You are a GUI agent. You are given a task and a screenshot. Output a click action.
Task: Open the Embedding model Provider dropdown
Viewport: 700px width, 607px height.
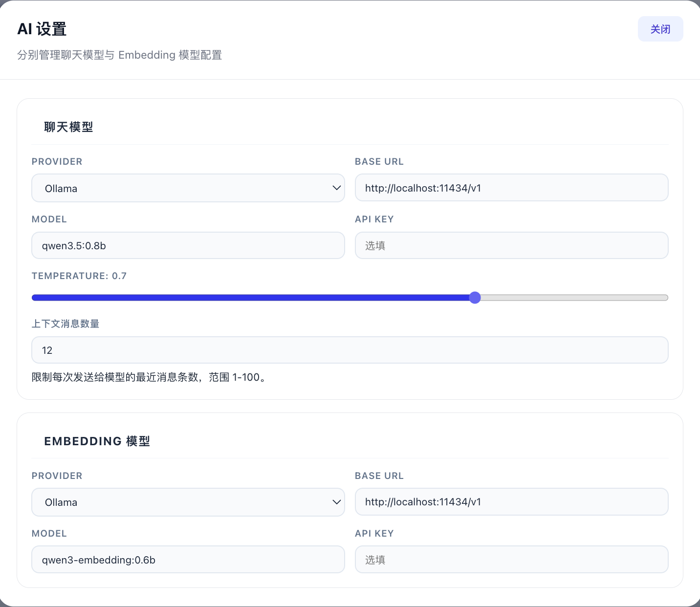[188, 502]
